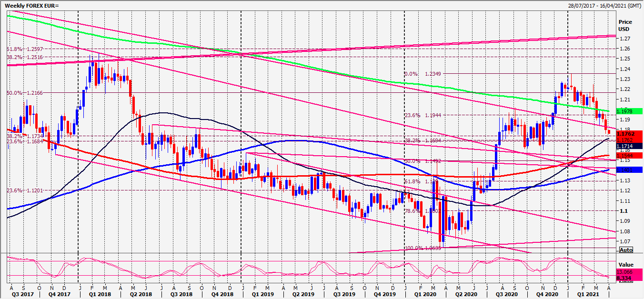Click the magenta 13.066 stochastic value marker

tap(625, 272)
